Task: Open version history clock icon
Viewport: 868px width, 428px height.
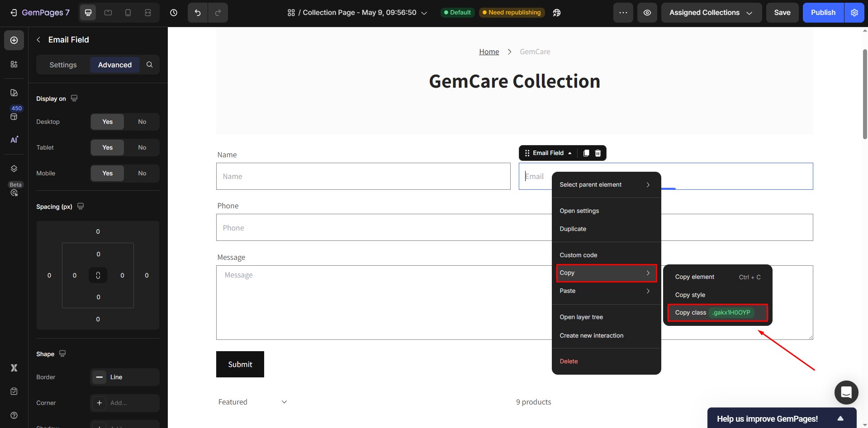Action: [174, 13]
